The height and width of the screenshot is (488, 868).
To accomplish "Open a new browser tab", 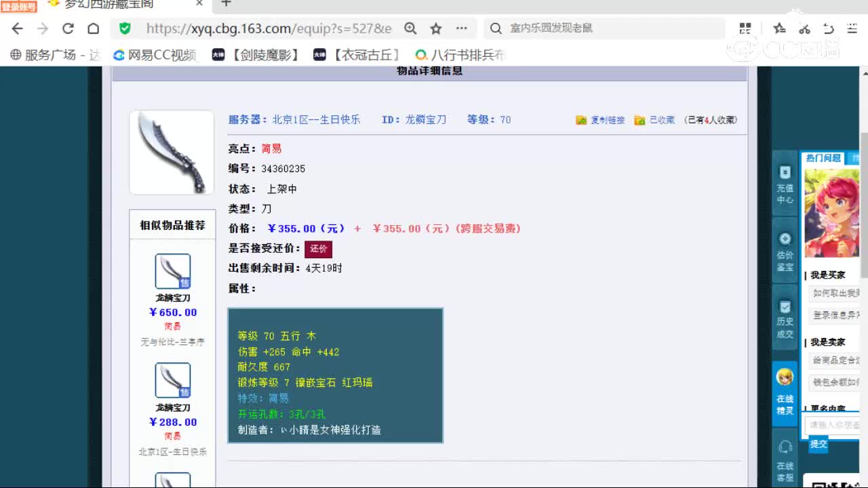I will [x=226, y=3].
